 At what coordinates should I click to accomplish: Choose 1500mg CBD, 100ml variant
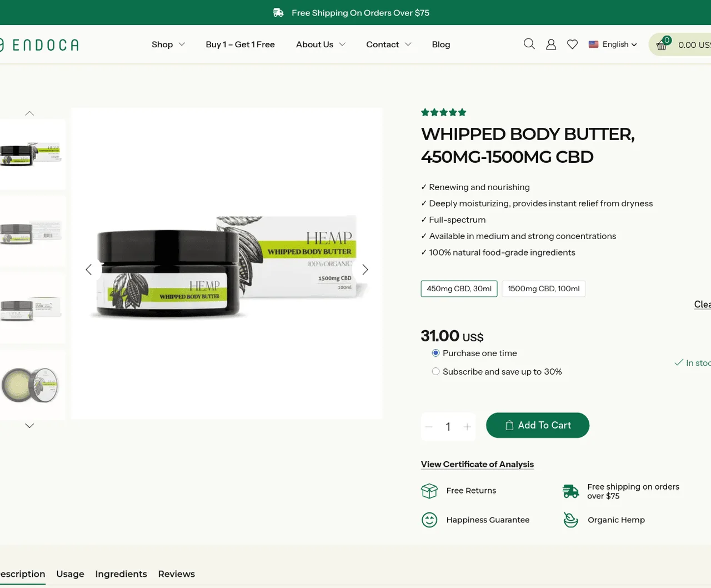pyautogui.click(x=544, y=289)
